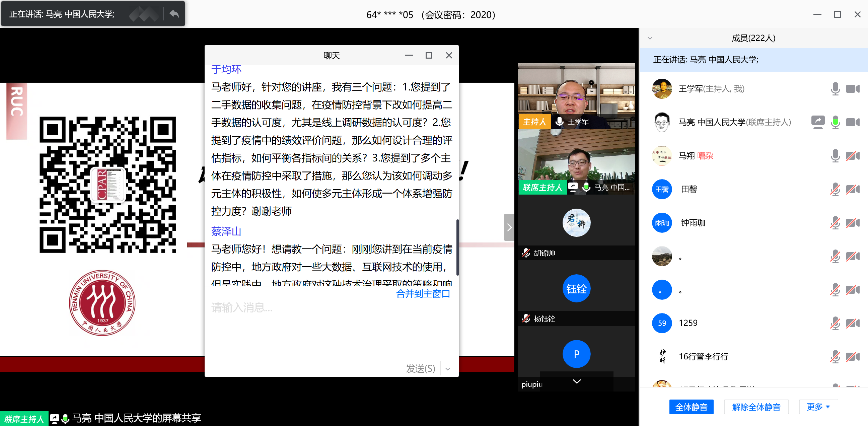Click 钟雨珈's blue avatar icon
The width and height of the screenshot is (868, 426).
(x=661, y=223)
